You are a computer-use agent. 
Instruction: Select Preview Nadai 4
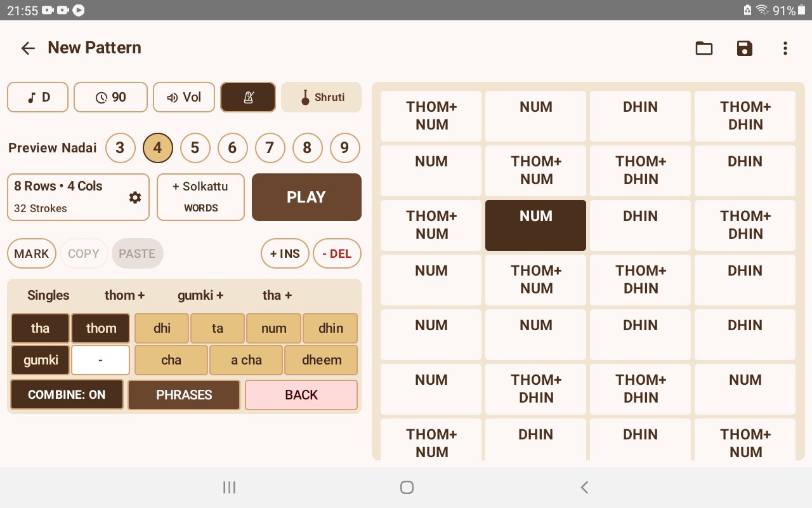(157, 148)
